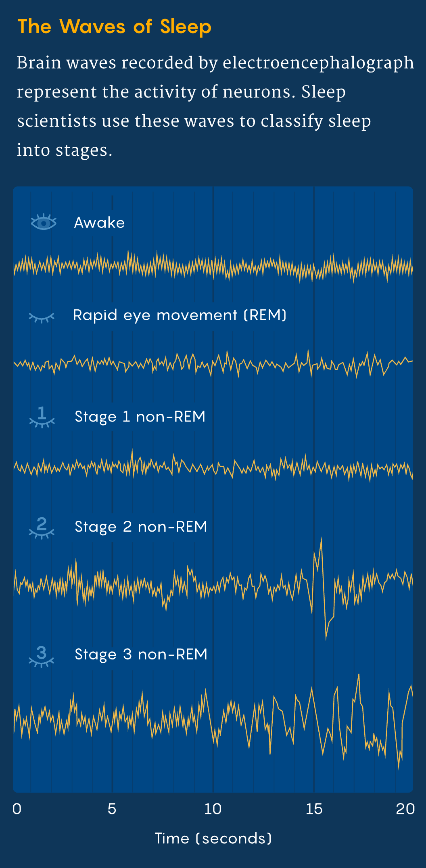Click the 10 second axis tick label

[213, 809]
